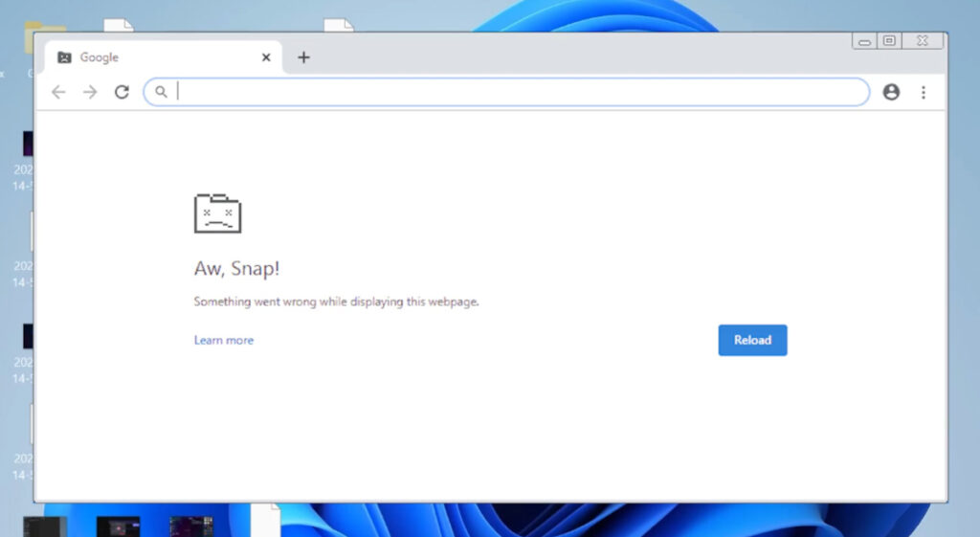The width and height of the screenshot is (980, 537).
Task: Focus the address bar input
Action: pyautogui.click(x=506, y=93)
